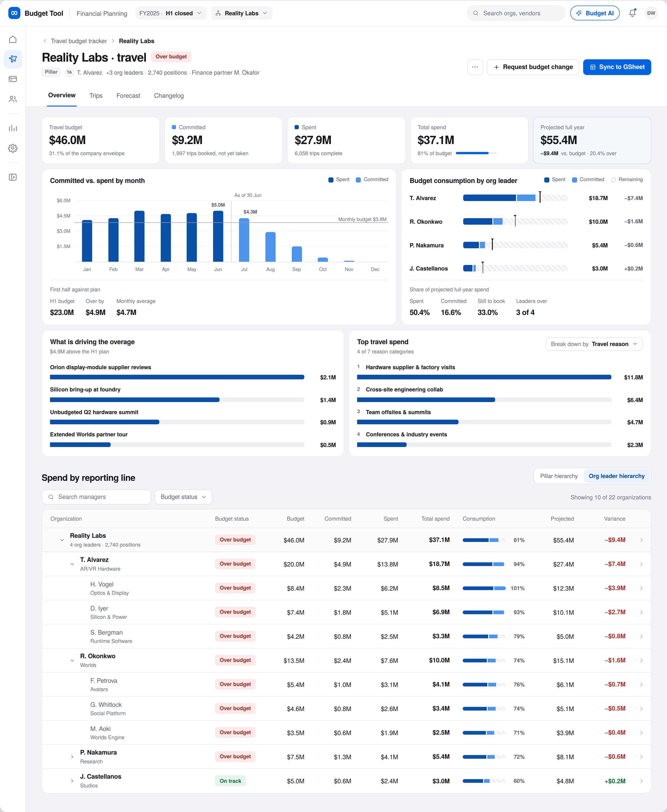Collapse the Reality Labs table row
The width and height of the screenshot is (667, 812).
62,540
